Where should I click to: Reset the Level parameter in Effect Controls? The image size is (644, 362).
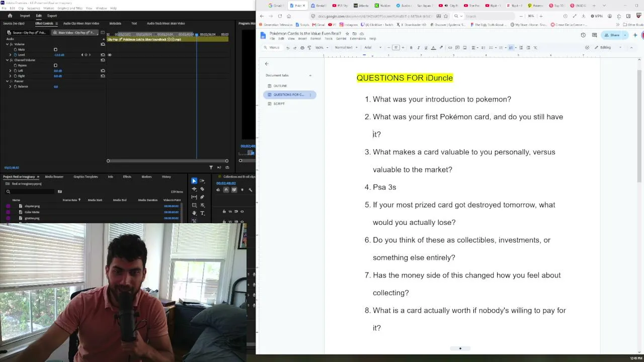click(103, 55)
